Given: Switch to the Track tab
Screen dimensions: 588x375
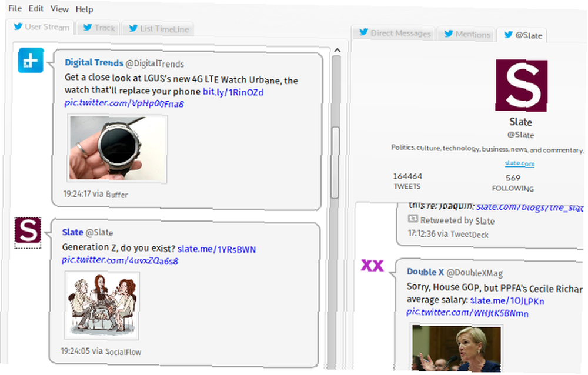Looking at the screenshot, I should coord(98,28).
